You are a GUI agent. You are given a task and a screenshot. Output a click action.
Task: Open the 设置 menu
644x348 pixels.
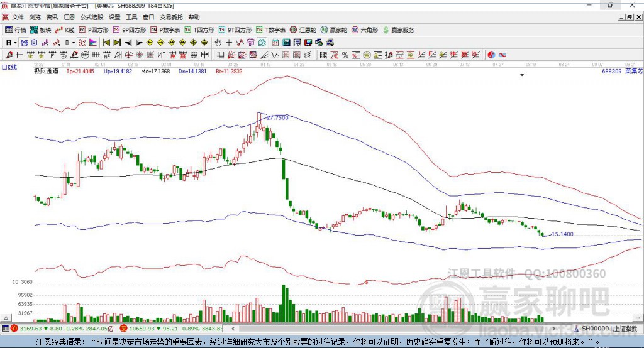(x=114, y=17)
